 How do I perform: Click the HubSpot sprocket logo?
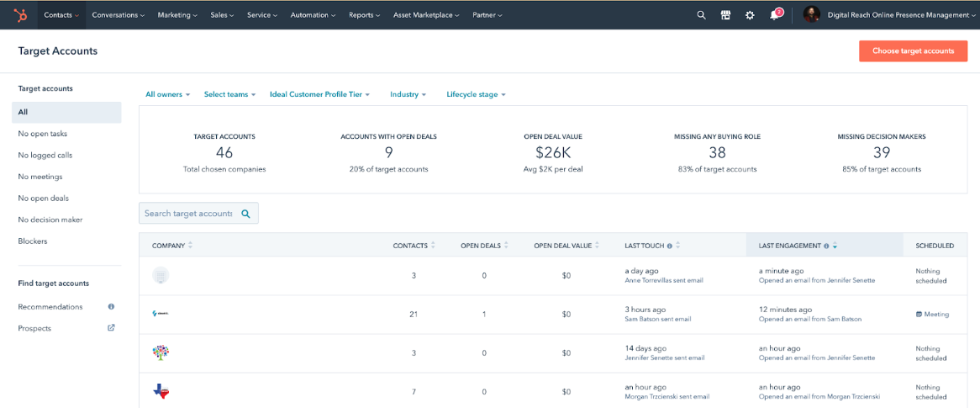(21, 14)
